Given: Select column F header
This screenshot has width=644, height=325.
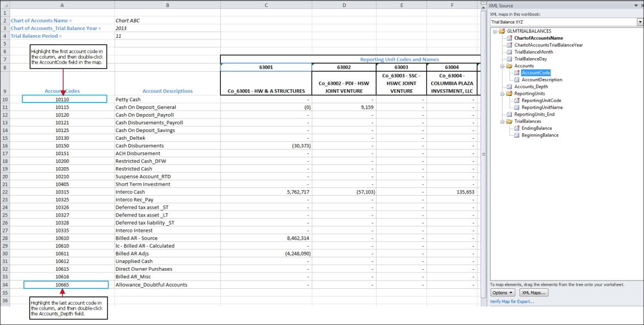Looking at the screenshot, I should pos(452,5).
